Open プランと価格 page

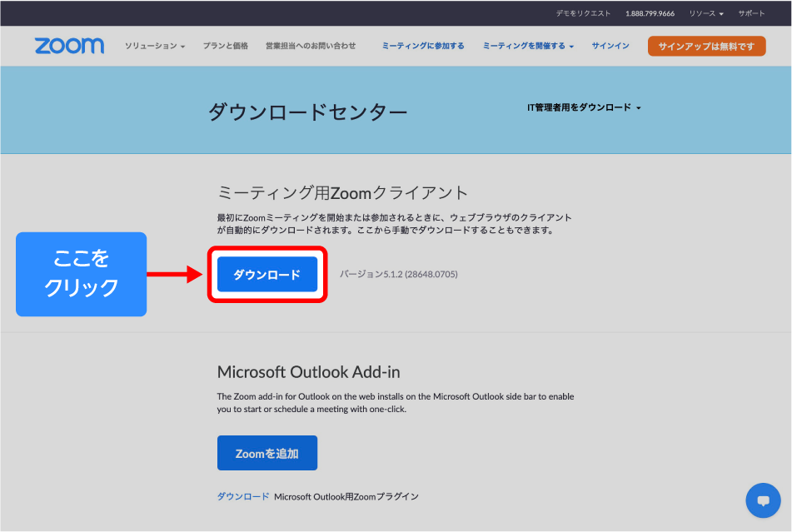[x=226, y=46]
